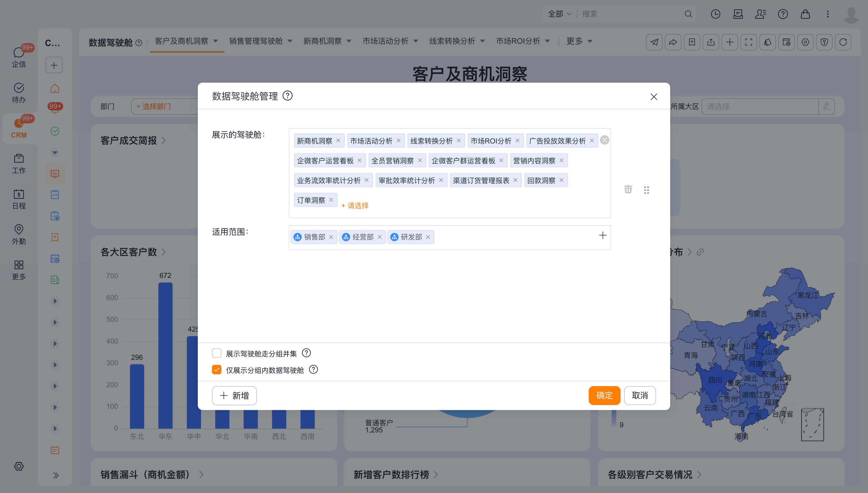
Task: Click 确定 to confirm settings
Action: point(604,396)
